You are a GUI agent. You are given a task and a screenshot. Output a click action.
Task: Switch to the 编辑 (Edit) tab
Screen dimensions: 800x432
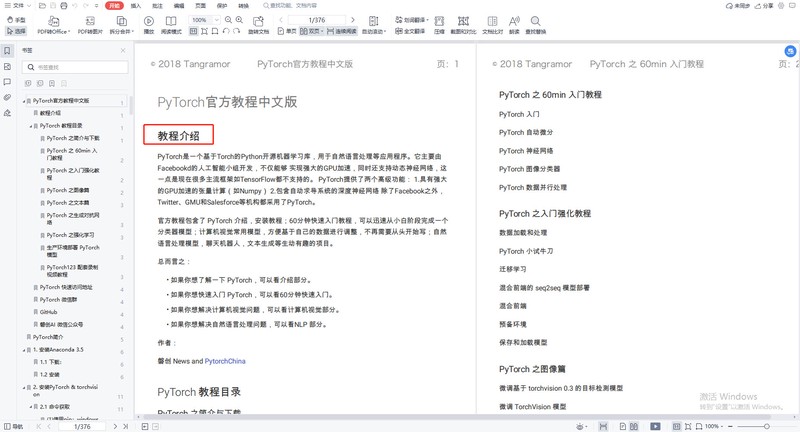[x=179, y=6]
